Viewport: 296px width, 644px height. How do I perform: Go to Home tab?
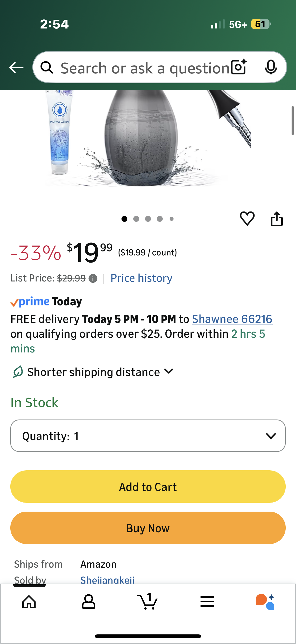point(29,602)
